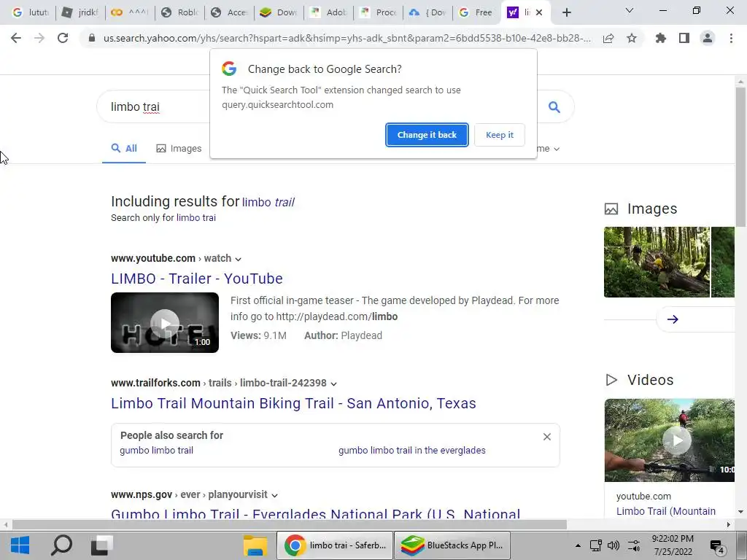
Task: Switch to BlueStacks App Player window
Action: [452, 545]
